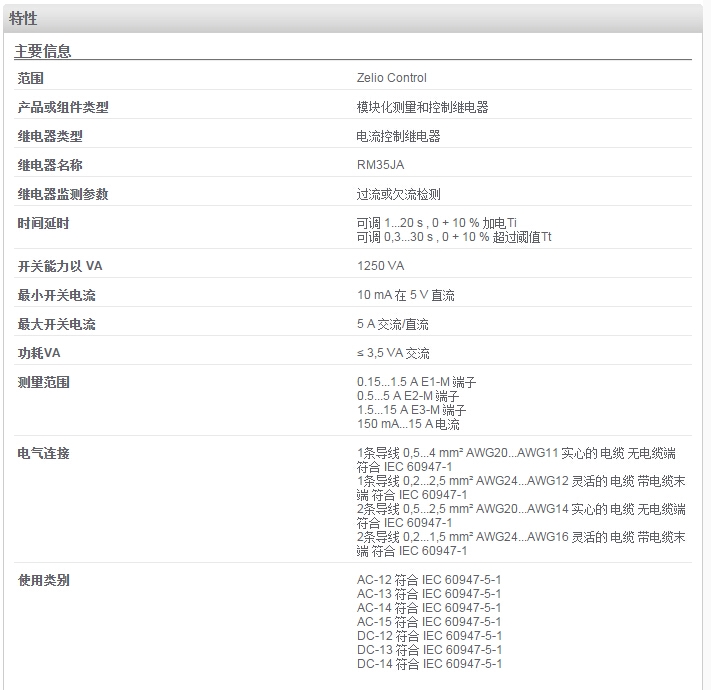
Task: Select the 1250 VA value
Action: tap(380, 266)
